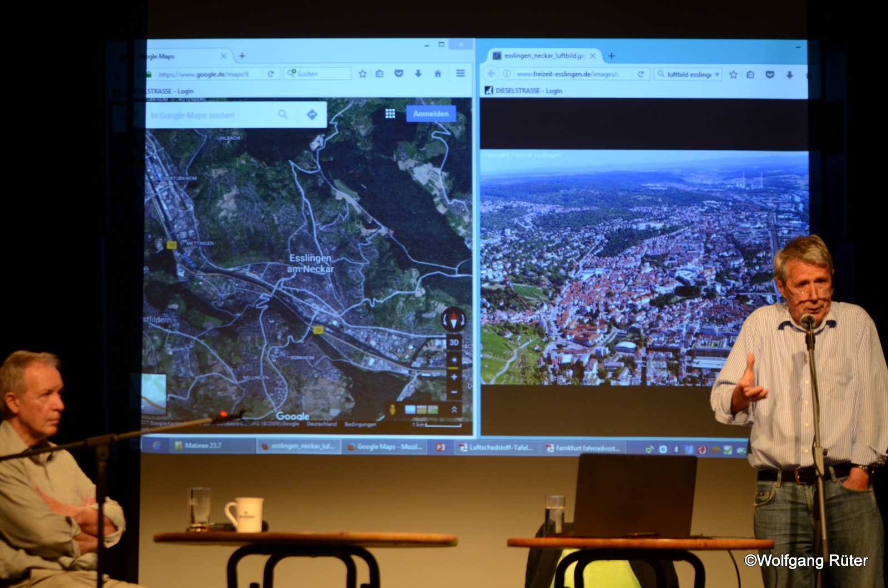This screenshot has width=888, height=588.
Task: Open the PowerPoint icon in taskbar
Action: coord(441,447)
